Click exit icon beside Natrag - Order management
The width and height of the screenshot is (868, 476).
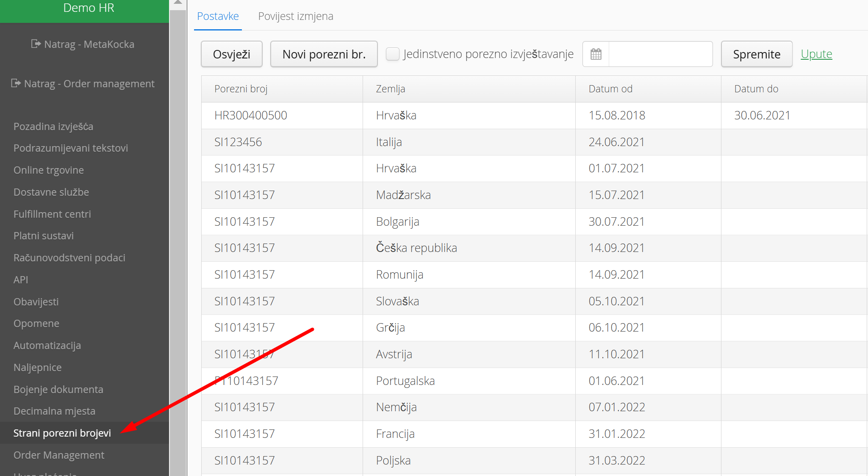pos(16,83)
